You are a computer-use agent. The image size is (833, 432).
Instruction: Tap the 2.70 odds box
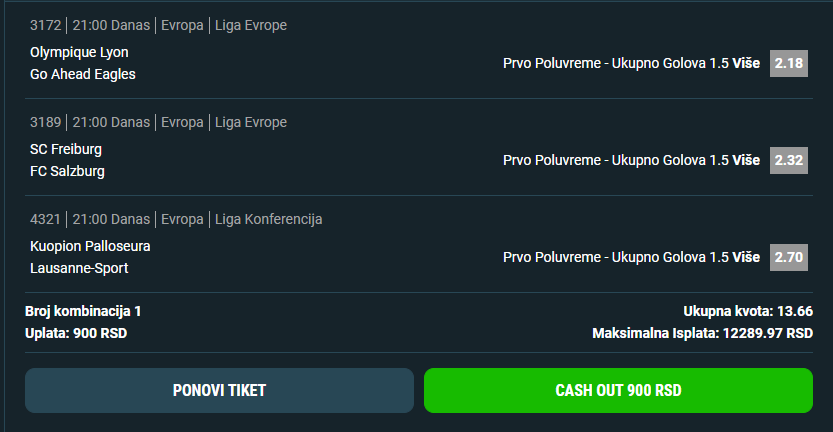tap(788, 257)
